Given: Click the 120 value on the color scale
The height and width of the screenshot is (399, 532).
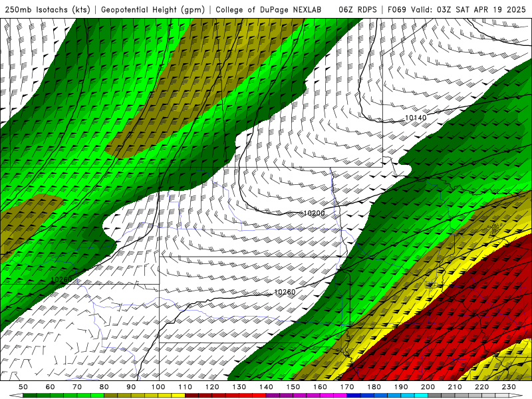Looking at the screenshot, I should coord(212,387).
